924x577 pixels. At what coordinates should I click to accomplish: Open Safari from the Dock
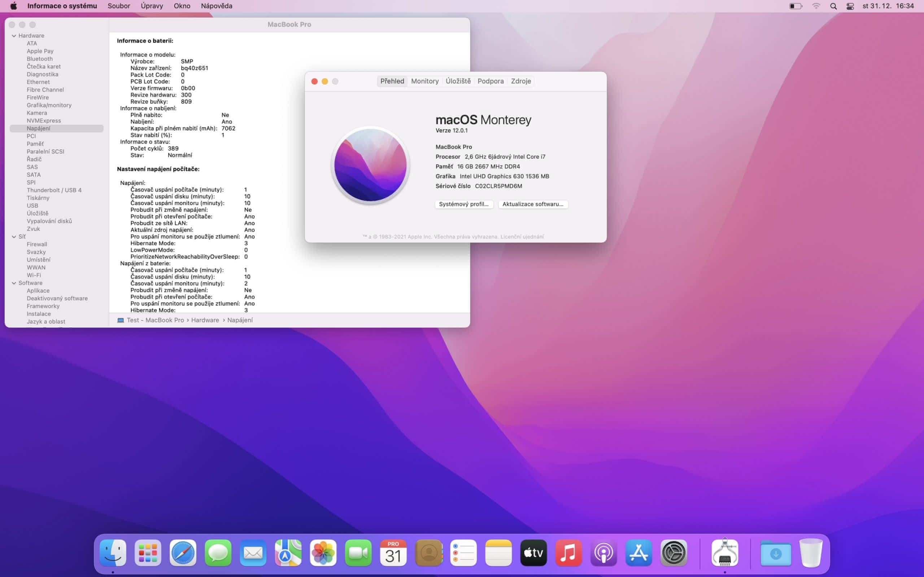pos(183,552)
